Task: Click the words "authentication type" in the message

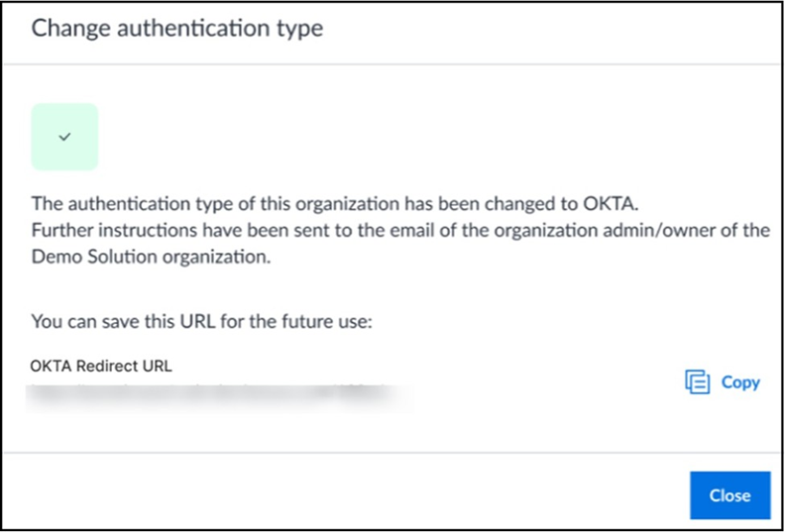Action: coord(141,205)
